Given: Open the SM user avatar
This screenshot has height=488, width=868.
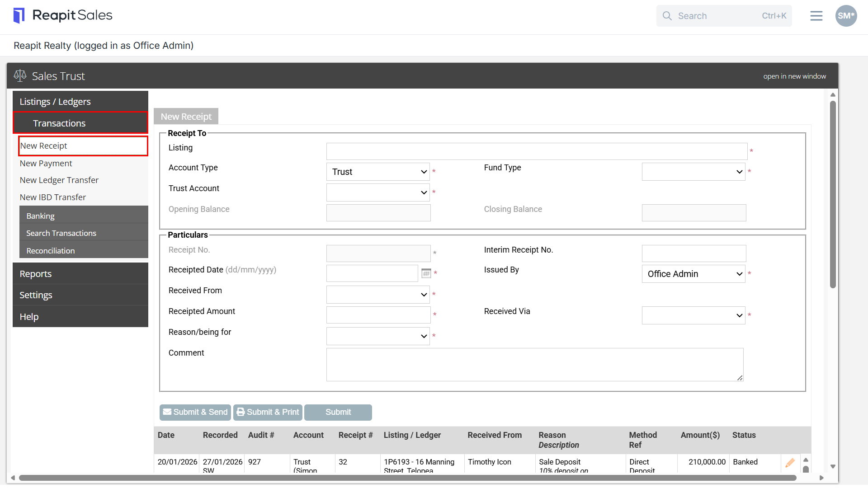Looking at the screenshot, I should pyautogui.click(x=846, y=16).
